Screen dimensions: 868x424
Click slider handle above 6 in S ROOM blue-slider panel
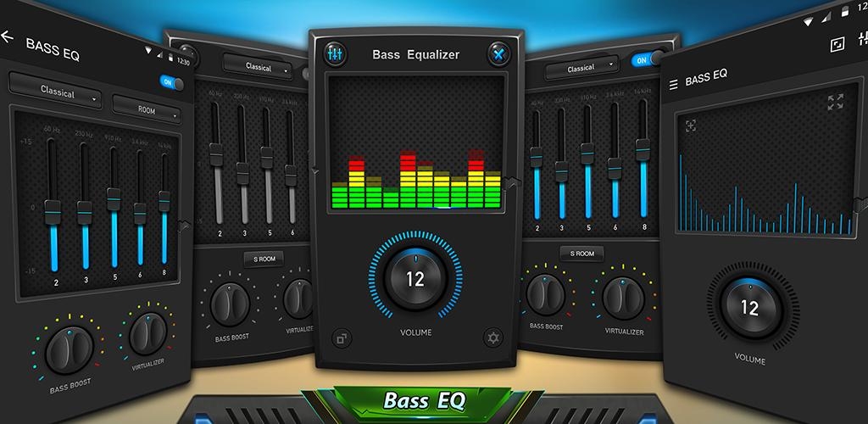pyautogui.click(x=615, y=168)
